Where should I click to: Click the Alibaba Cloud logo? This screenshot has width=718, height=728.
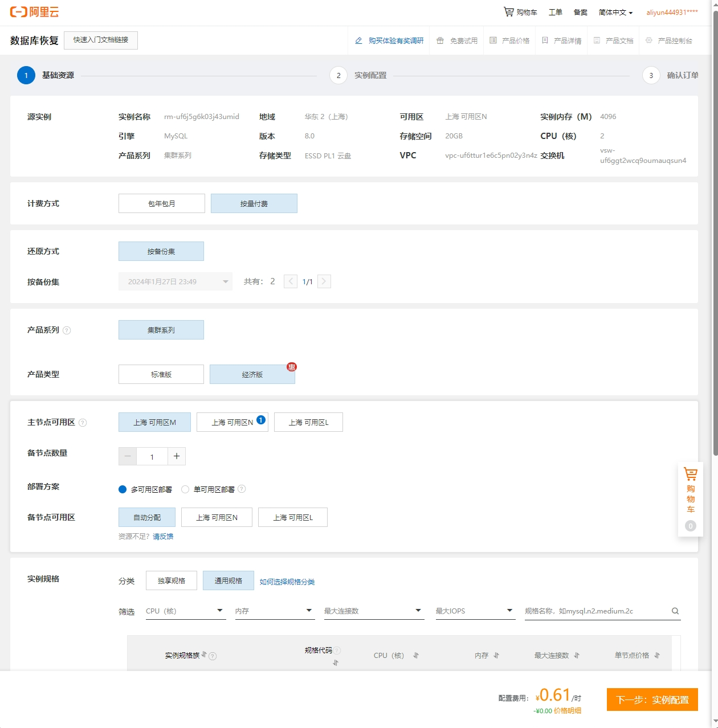pos(34,12)
